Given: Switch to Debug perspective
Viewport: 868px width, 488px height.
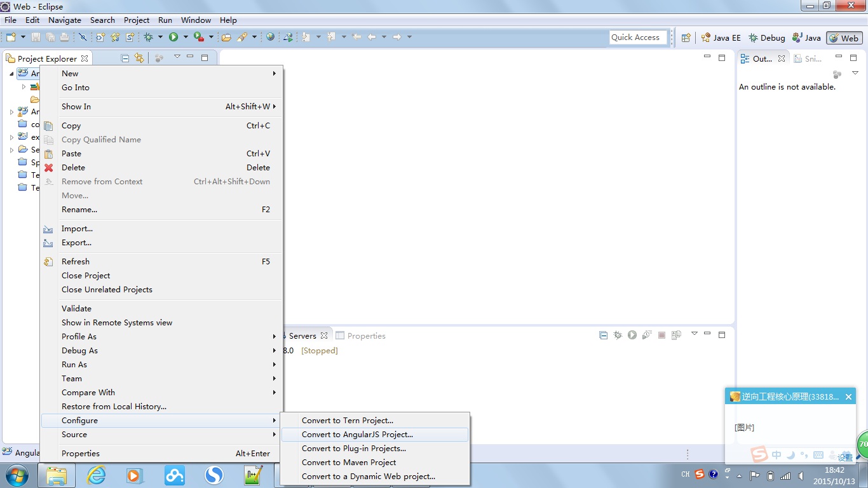Looking at the screenshot, I should [766, 38].
